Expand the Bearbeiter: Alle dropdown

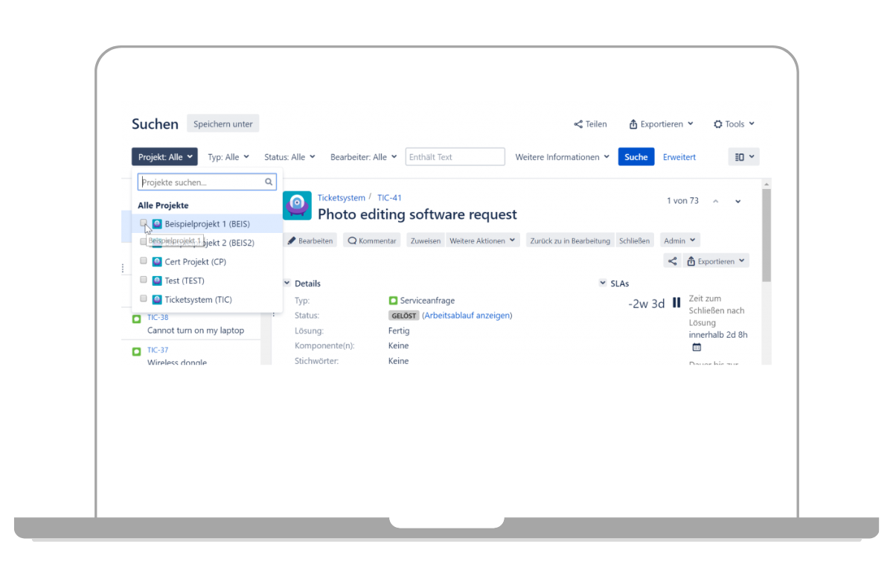tap(362, 157)
